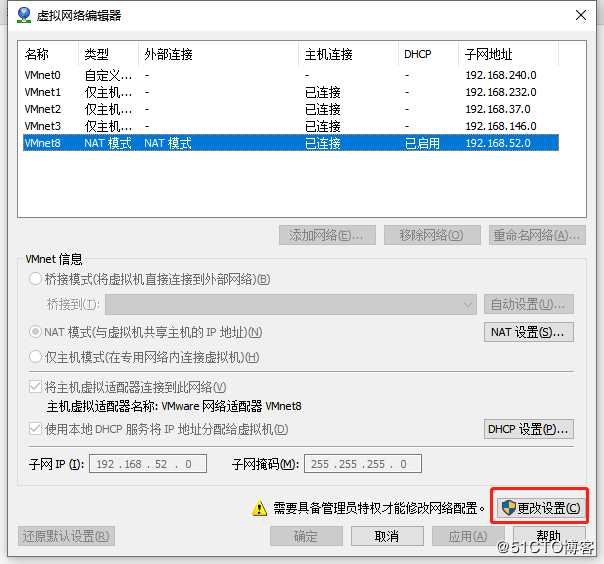Click 移除网络 button
Image resolution: width=604 pixels, height=564 pixels.
tap(432, 235)
